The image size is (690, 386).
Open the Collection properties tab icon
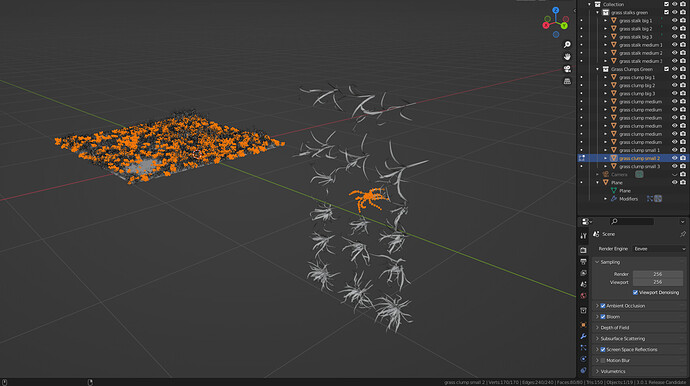pyautogui.click(x=584, y=311)
